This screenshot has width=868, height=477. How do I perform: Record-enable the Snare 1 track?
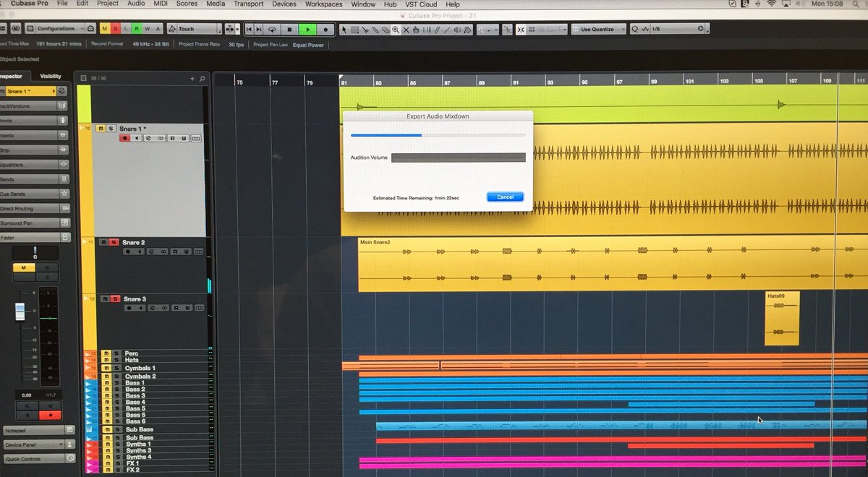tap(124, 138)
